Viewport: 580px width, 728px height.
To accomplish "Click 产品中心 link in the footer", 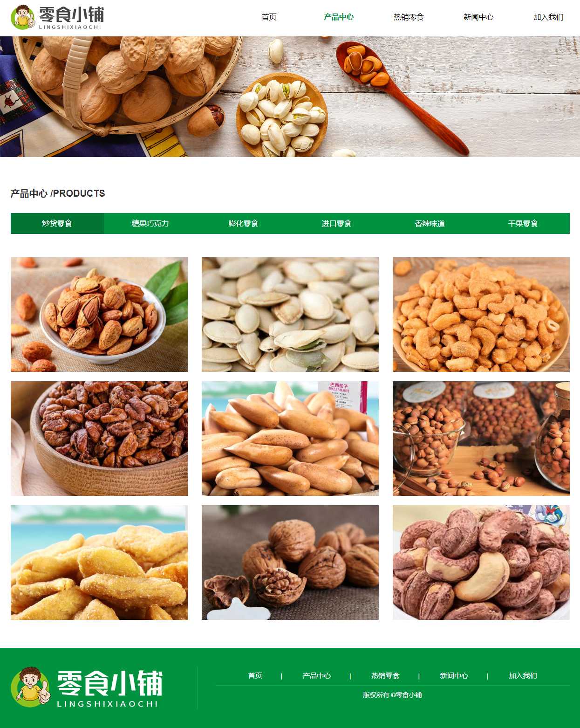I will coord(317,676).
